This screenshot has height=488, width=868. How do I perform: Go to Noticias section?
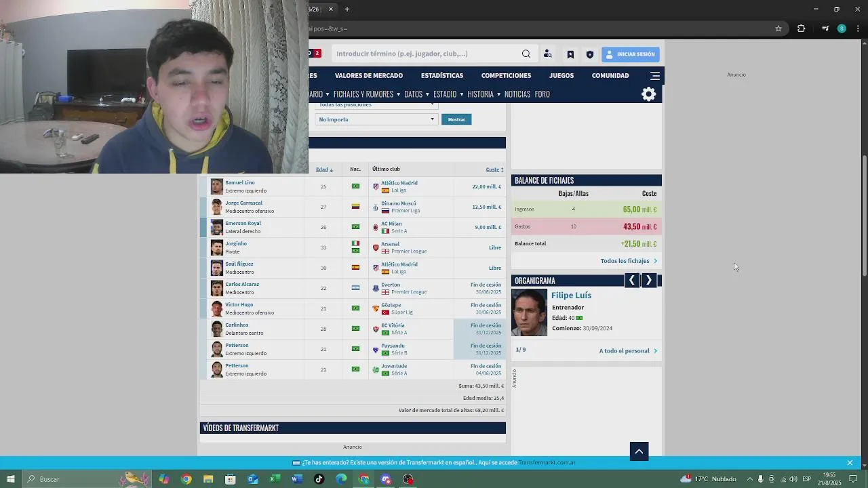point(517,94)
